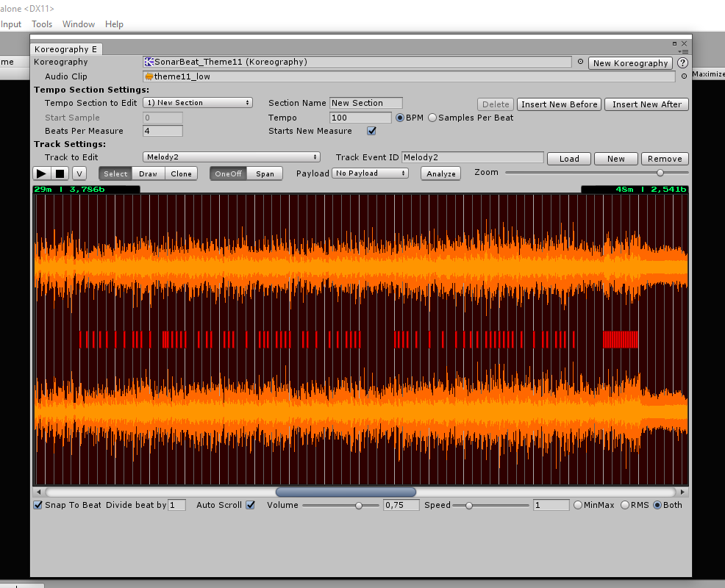
Task: Open the Track to Edit dropdown
Action: click(x=231, y=157)
